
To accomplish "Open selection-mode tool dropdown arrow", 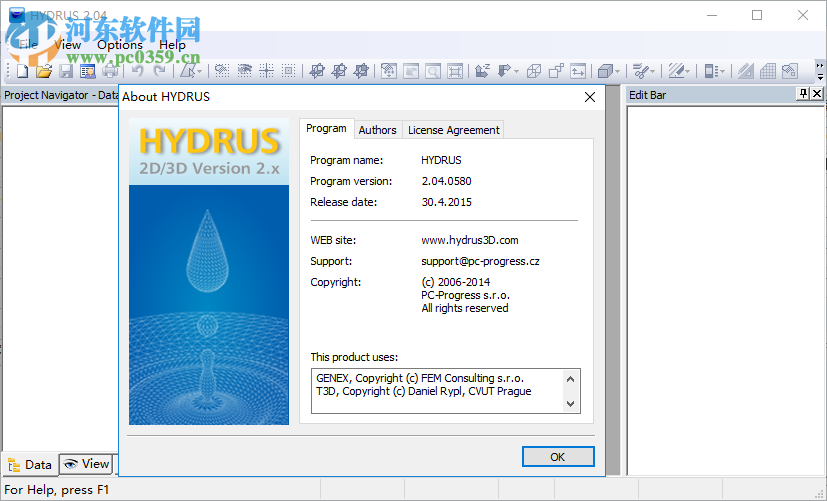I will 199,71.
